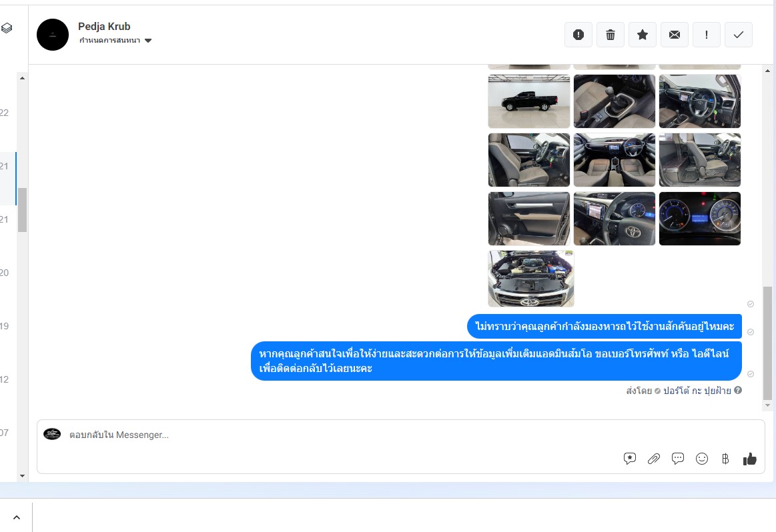Click the chat scrollbar down arrow

coord(767,405)
